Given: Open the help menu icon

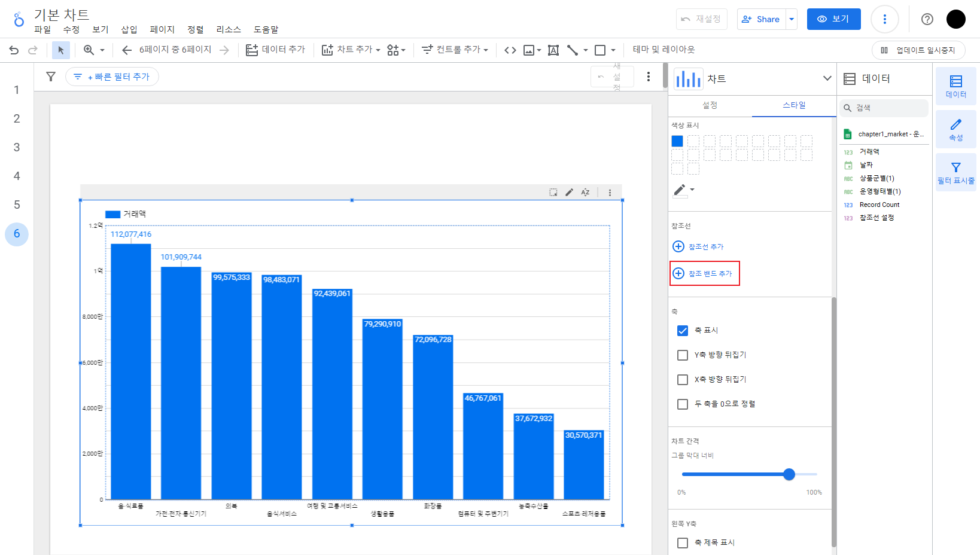Looking at the screenshot, I should point(927,19).
